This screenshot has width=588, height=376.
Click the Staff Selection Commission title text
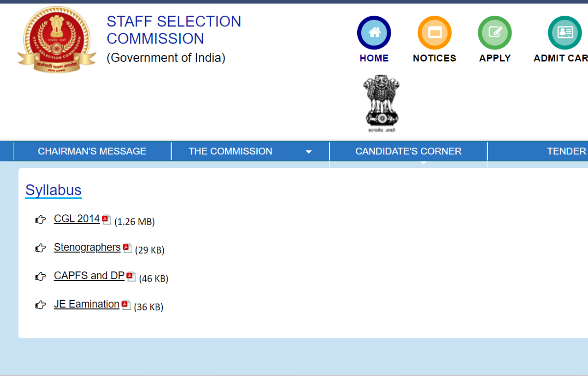pos(174,30)
